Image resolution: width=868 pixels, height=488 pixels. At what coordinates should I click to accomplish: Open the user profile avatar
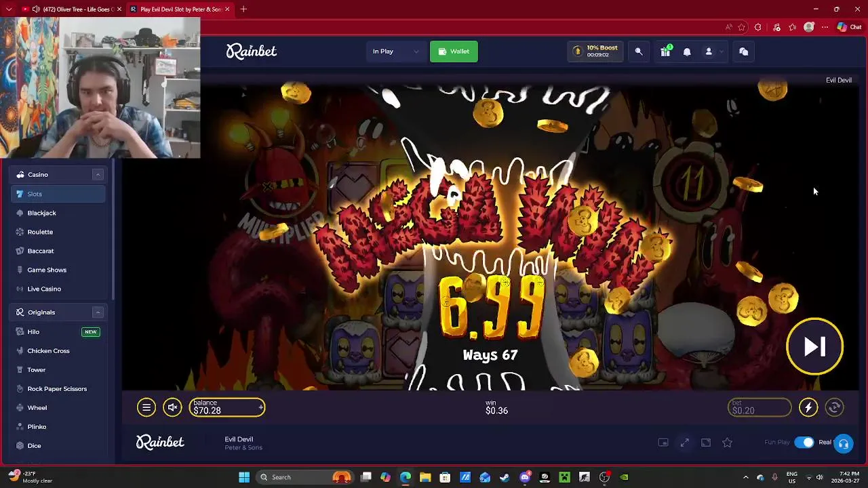pyautogui.click(x=709, y=52)
